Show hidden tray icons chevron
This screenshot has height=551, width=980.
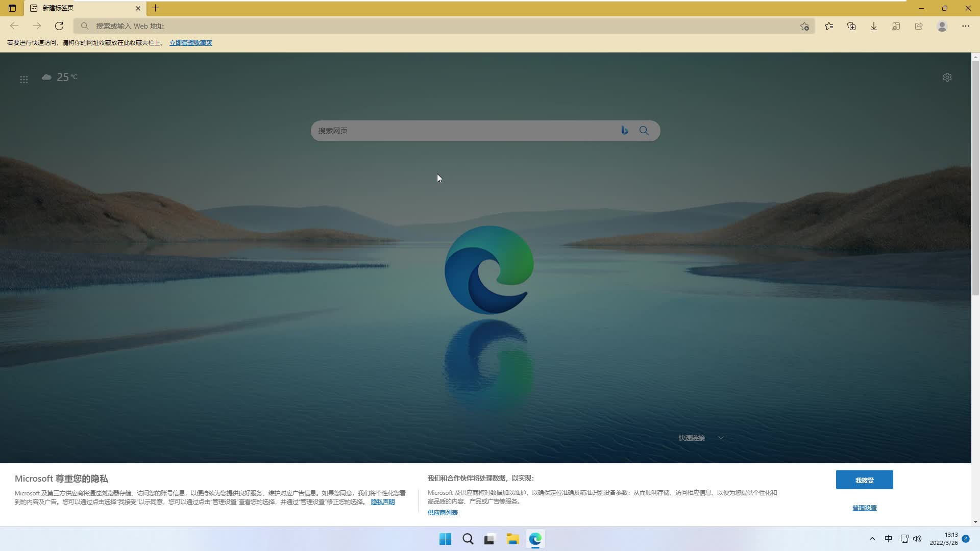click(x=872, y=539)
